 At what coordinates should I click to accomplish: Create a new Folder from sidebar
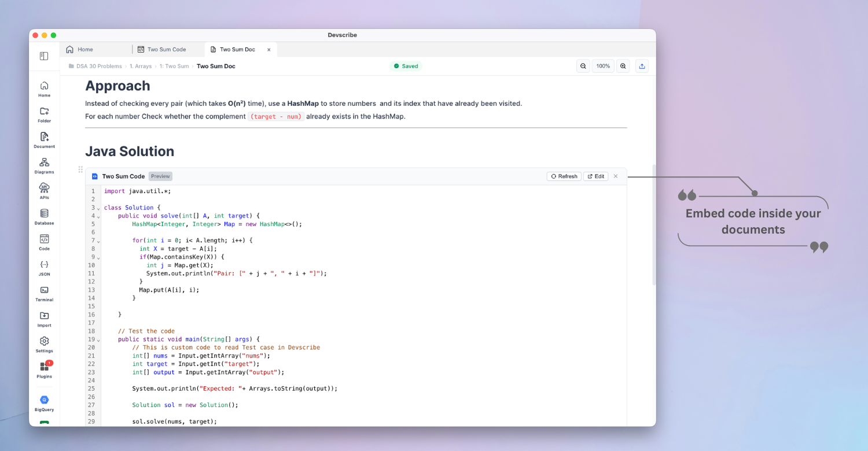pyautogui.click(x=44, y=114)
